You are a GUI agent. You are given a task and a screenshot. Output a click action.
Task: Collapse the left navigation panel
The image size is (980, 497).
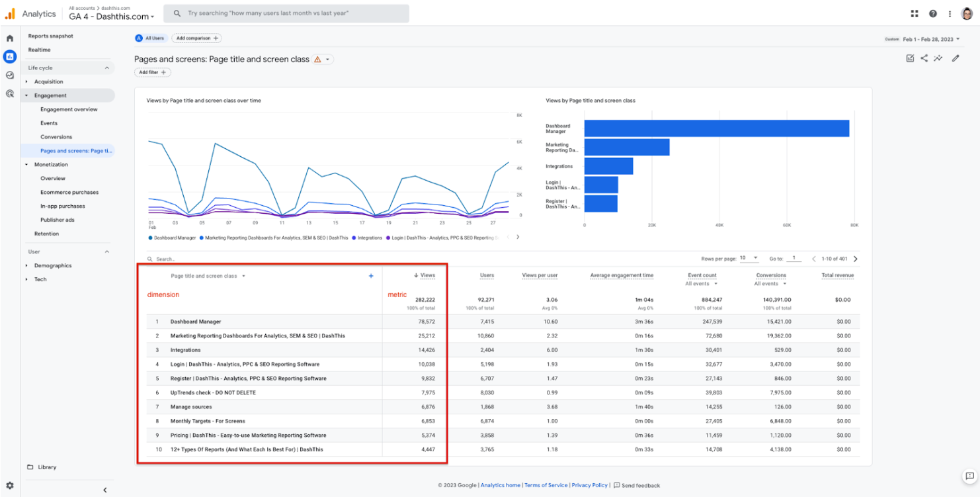[104, 490]
